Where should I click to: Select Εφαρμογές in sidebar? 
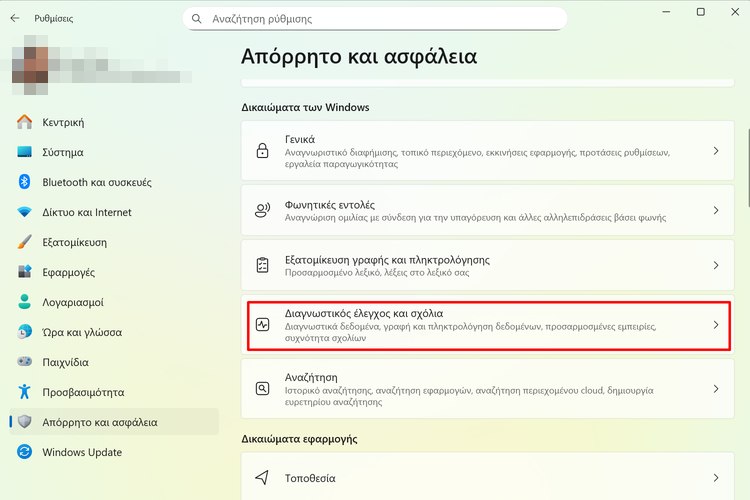(114, 272)
